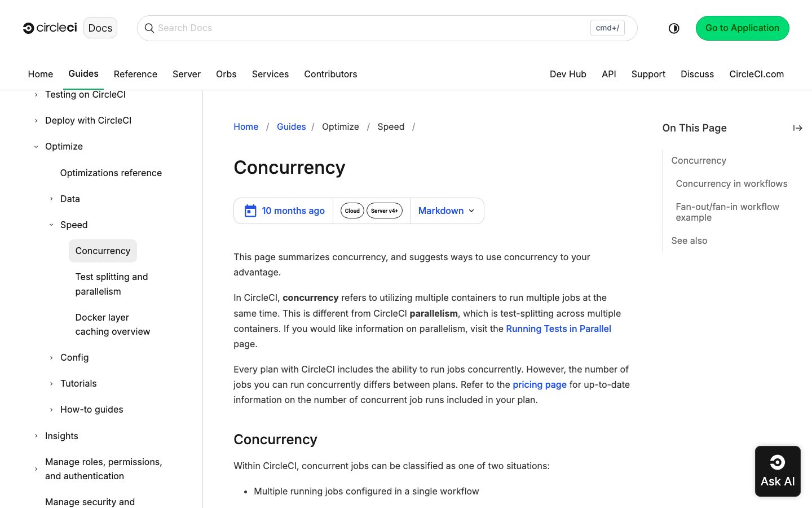
Task: Click Optimize breadcrumb text
Action: 341,126
